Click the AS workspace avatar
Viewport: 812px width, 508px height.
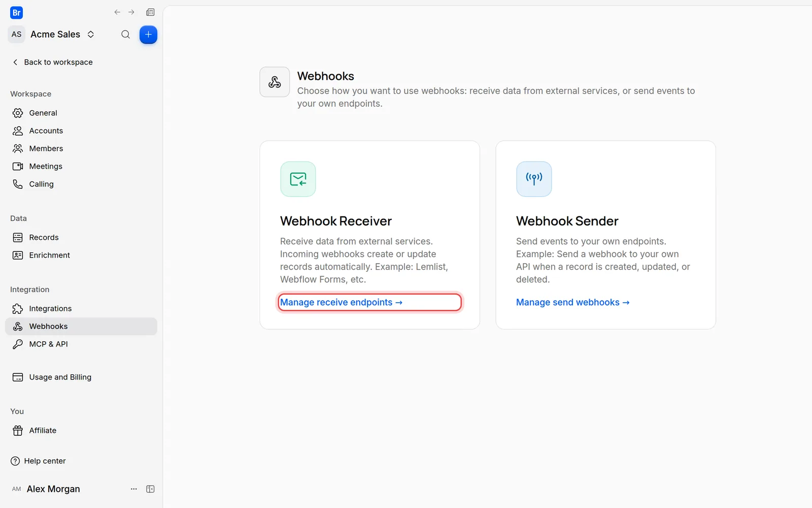click(x=17, y=34)
